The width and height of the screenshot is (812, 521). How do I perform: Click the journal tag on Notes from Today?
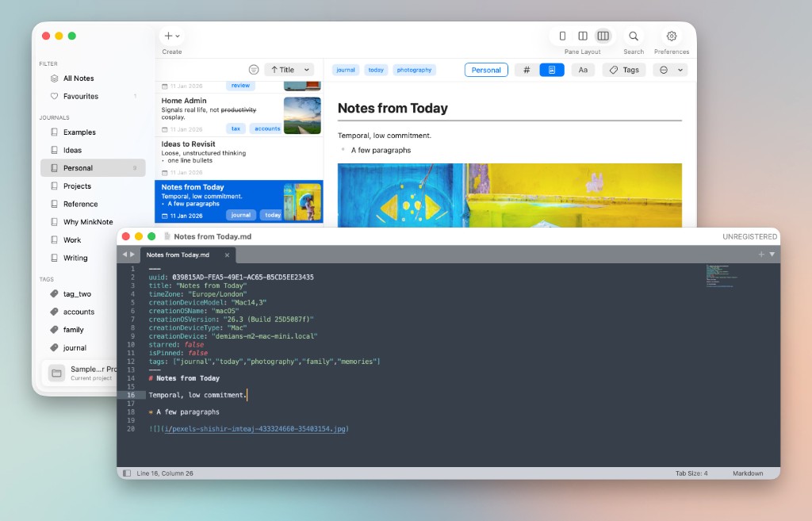point(241,215)
